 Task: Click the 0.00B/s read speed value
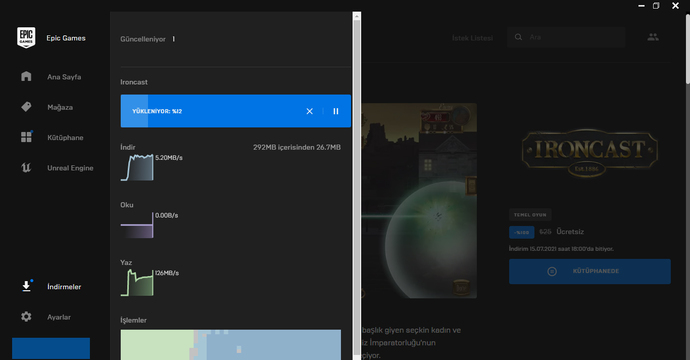[166, 216]
